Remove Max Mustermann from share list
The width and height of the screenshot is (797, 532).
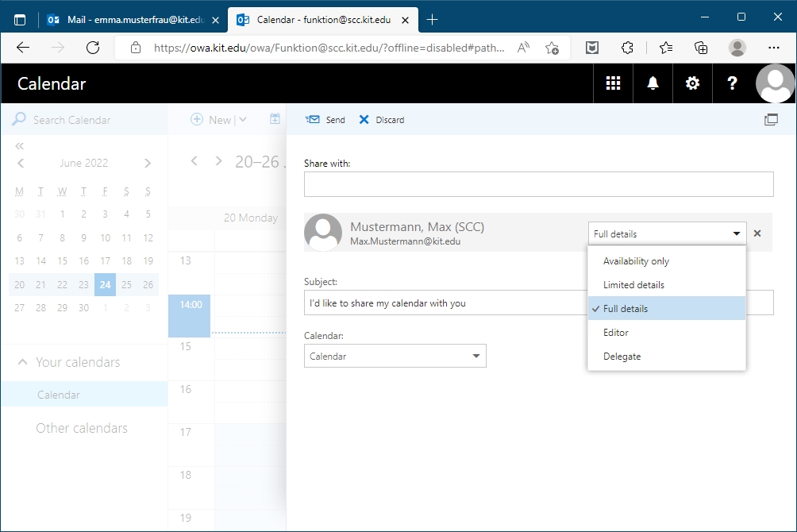pos(757,233)
